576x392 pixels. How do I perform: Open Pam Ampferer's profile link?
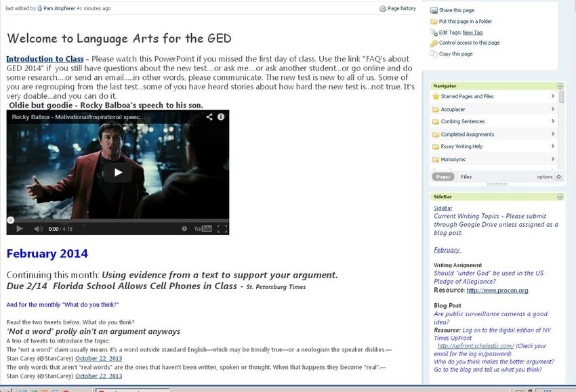[x=59, y=8]
